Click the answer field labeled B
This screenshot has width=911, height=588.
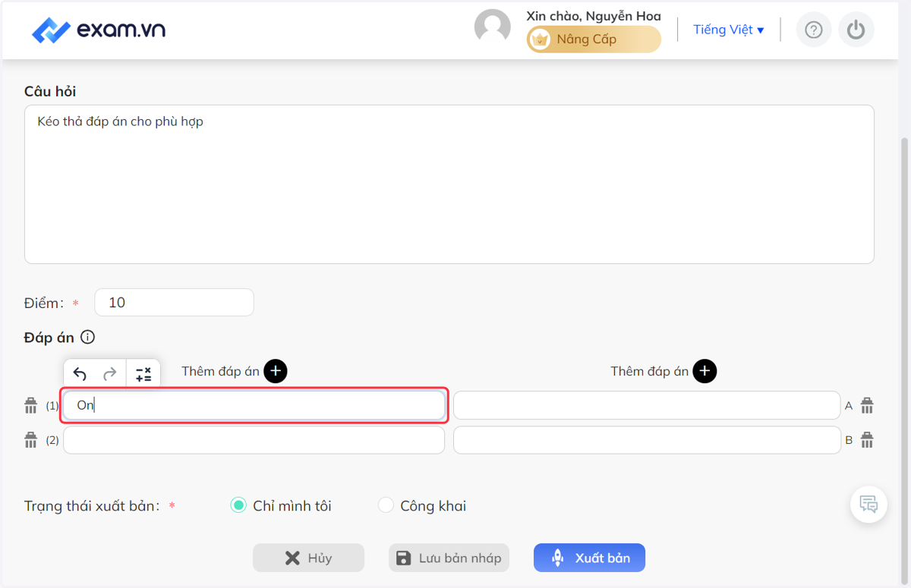pyautogui.click(x=647, y=440)
